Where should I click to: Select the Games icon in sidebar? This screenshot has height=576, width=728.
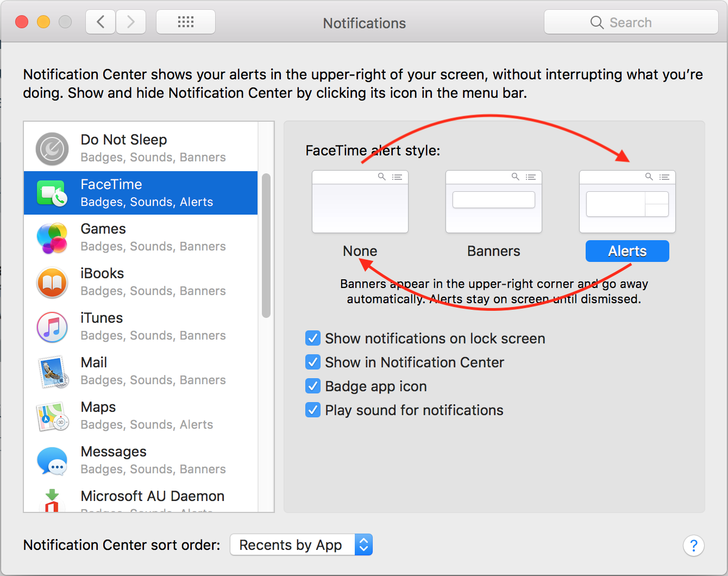pyautogui.click(x=52, y=238)
